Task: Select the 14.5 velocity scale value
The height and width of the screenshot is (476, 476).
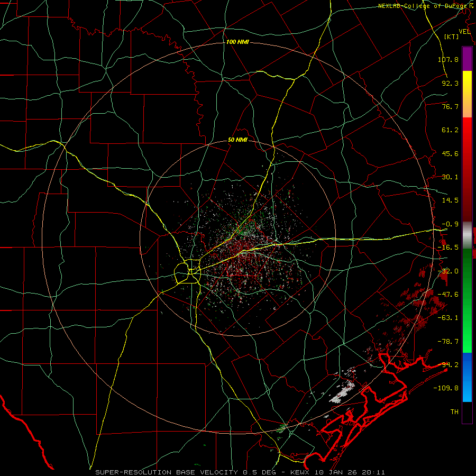Action: pyautogui.click(x=450, y=200)
